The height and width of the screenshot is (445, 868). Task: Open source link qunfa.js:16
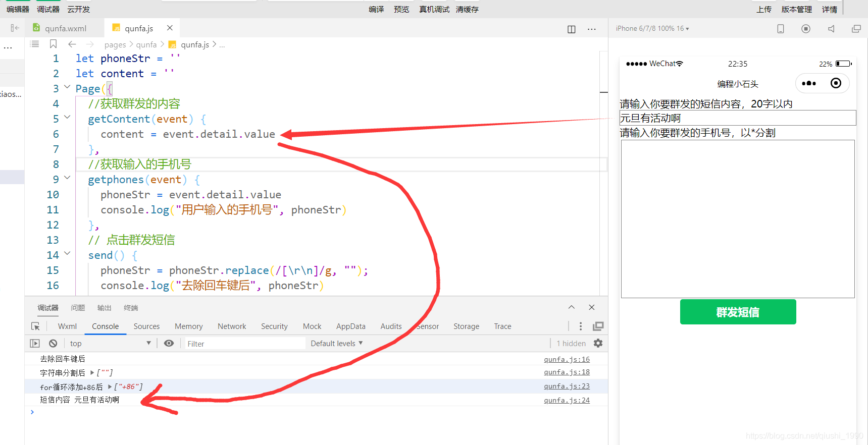pyautogui.click(x=567, y=359)
